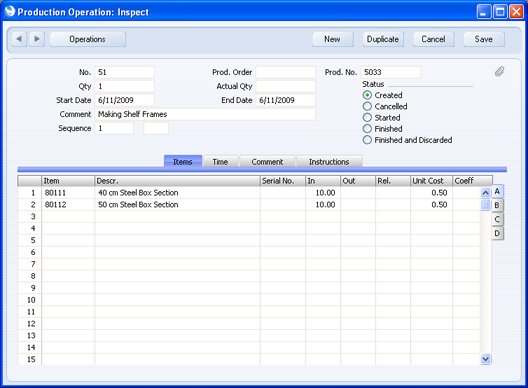Screen dimensions: 528x388
Task: Select row number 1 in grid
Action: point(30,193)
